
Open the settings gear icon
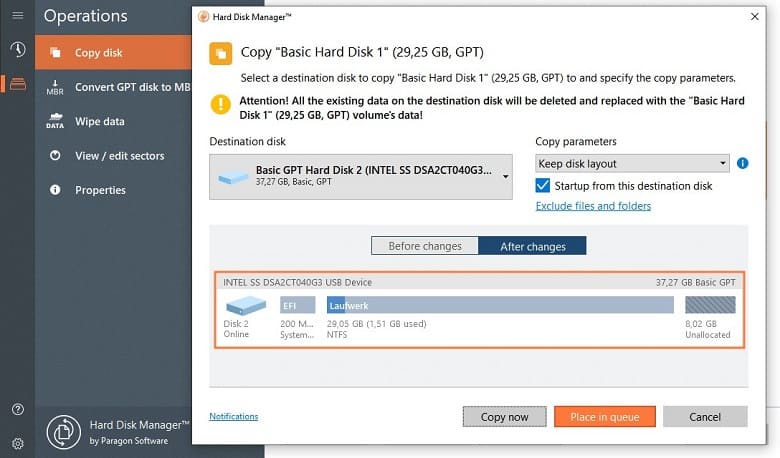(18, 443)
